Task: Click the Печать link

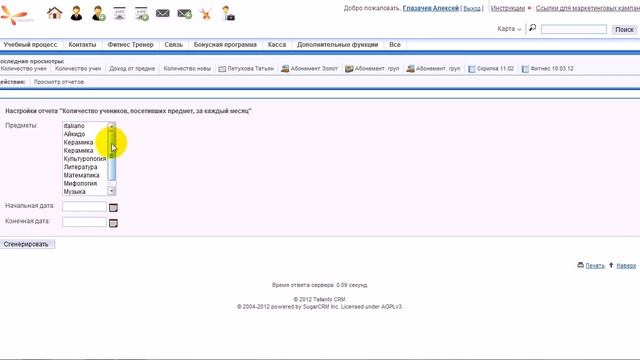Action: point(595,266)
